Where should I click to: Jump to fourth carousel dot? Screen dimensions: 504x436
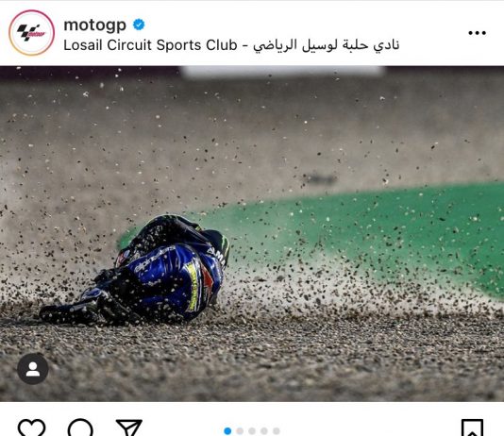264,431
